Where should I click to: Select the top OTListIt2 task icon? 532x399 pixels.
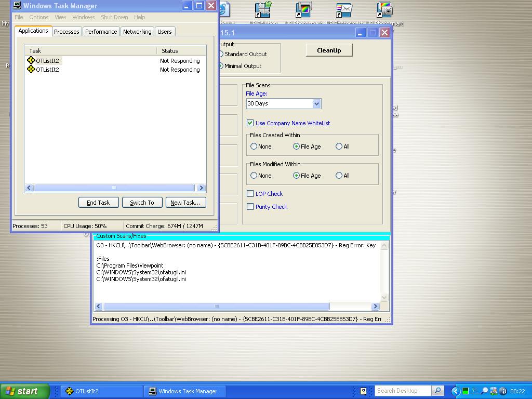[31, 60]
